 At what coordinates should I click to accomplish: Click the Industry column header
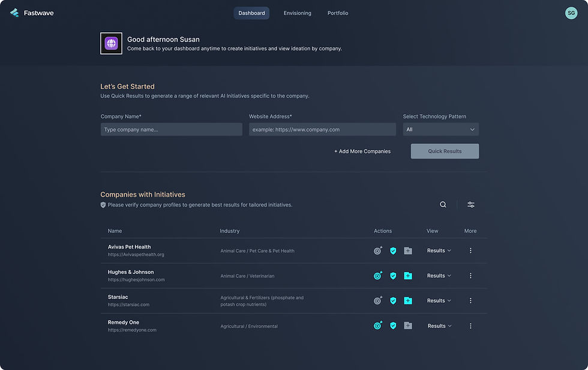tap(229, 231)
